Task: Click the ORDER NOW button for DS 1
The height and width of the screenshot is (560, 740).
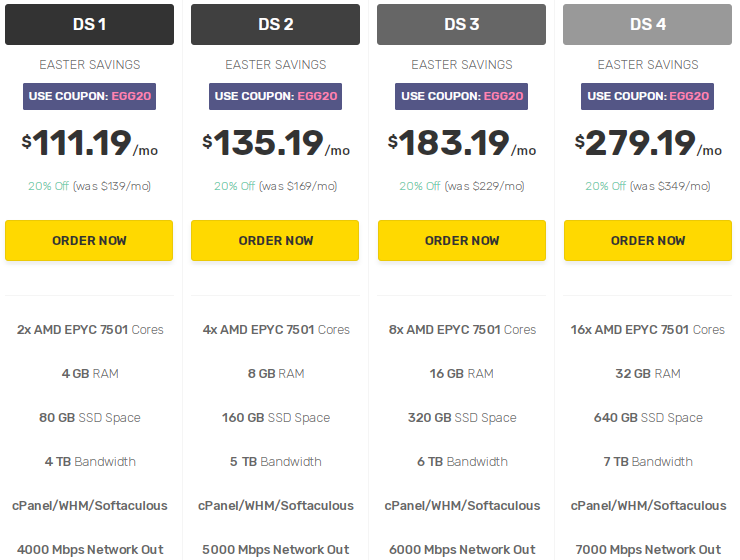Action: point(89,240)
